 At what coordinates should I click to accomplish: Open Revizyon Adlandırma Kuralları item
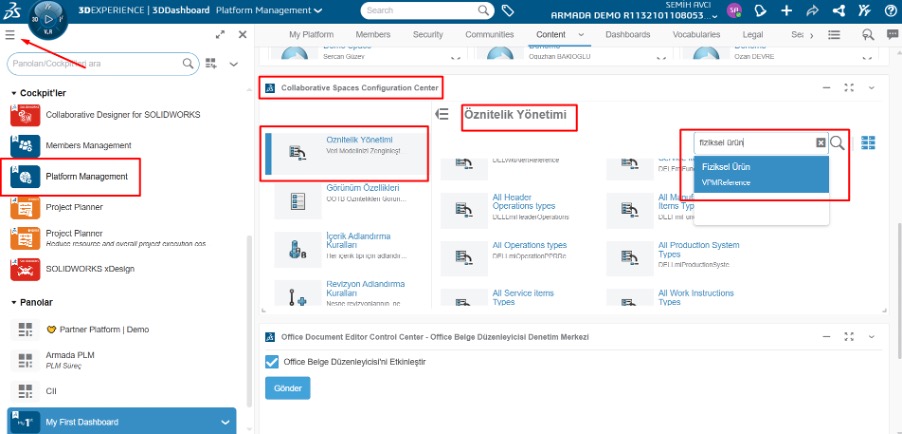(x=365, y=288)
